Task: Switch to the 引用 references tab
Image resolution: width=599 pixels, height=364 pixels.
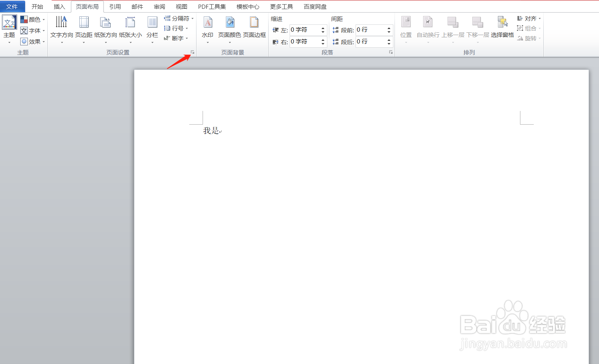Action: click(115, 6)
